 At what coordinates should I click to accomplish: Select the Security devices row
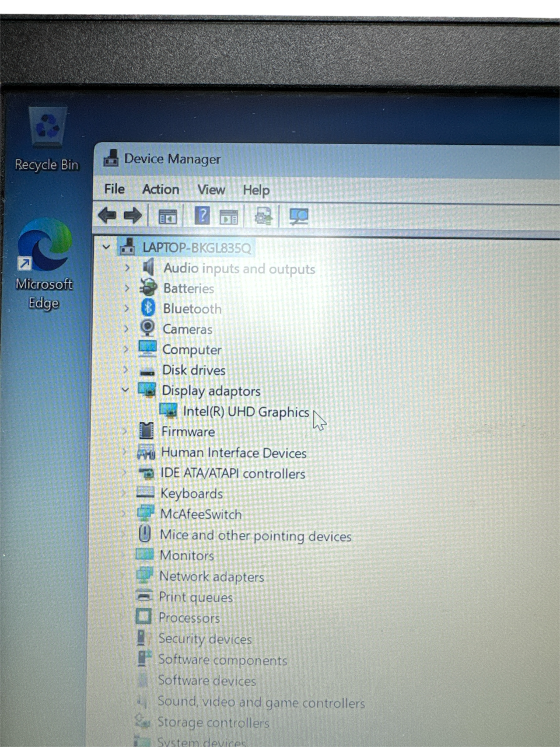click(205, 639)
